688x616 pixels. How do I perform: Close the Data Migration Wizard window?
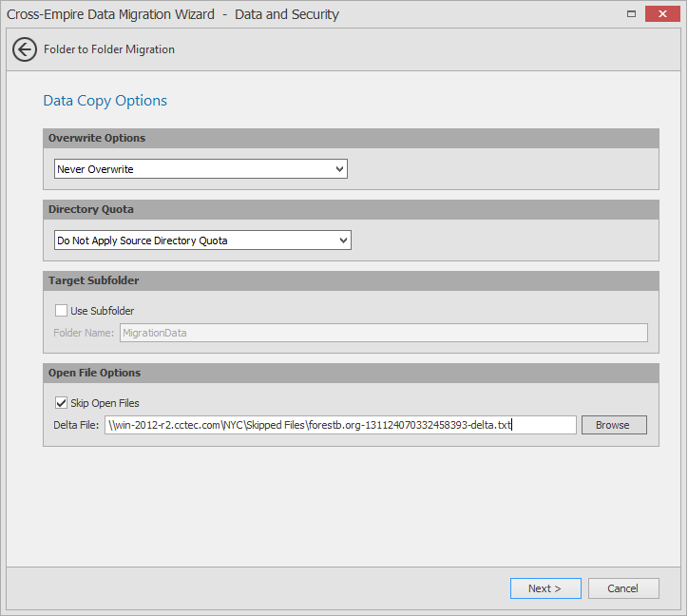point(661,14)
